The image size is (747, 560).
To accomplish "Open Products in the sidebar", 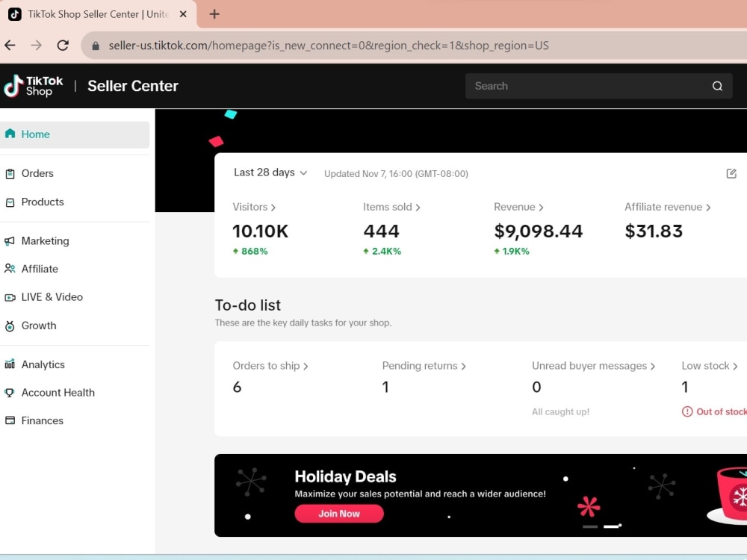I will (75, 202).
